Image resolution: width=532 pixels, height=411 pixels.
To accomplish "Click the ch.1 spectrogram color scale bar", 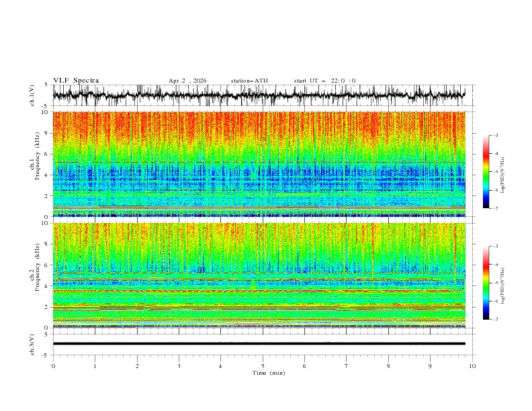I will click(x=486, y=172).
